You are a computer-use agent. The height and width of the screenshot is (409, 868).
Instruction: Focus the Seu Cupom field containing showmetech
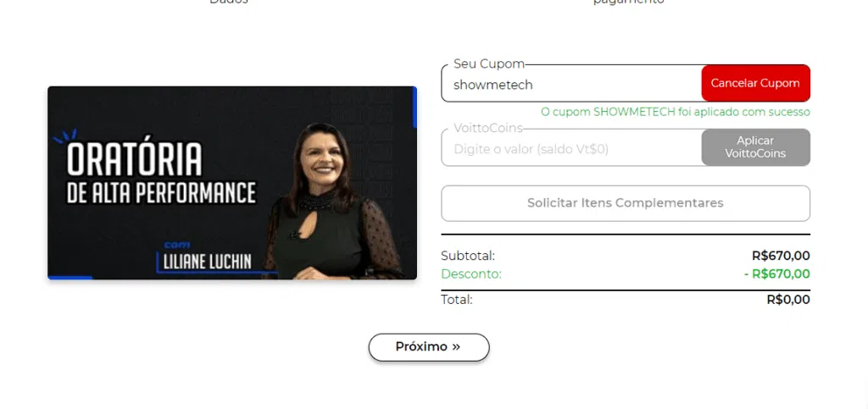571,84
